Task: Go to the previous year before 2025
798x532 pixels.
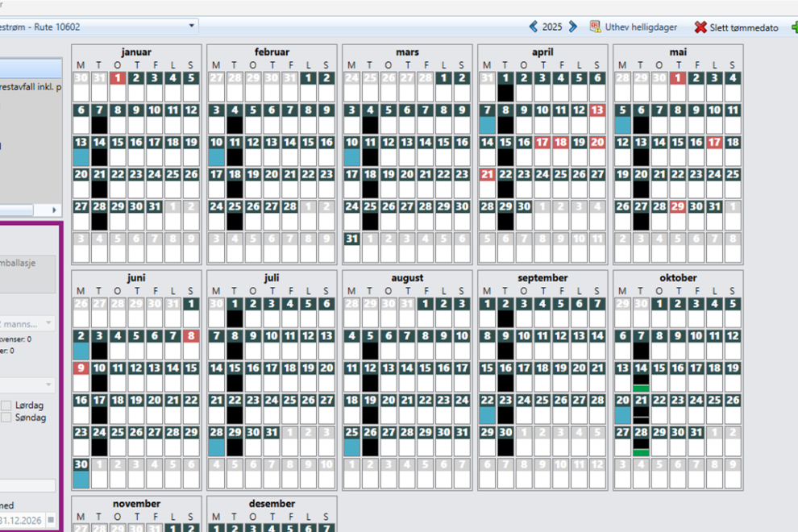Action: 533,27
